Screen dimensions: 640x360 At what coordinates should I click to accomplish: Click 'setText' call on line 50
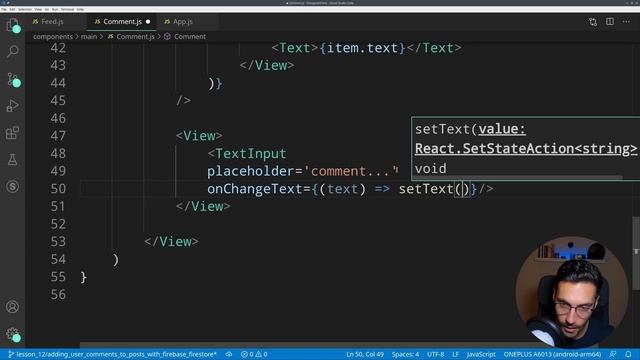pos(426,189)
